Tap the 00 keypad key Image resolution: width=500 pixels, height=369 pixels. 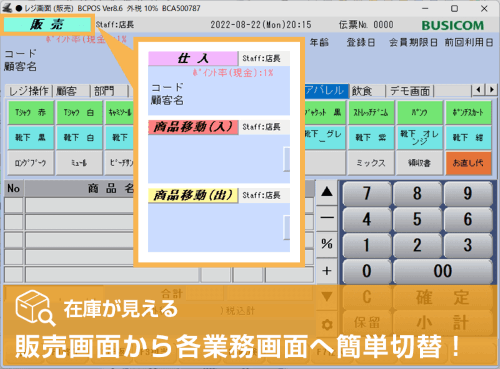pos(443,271)
